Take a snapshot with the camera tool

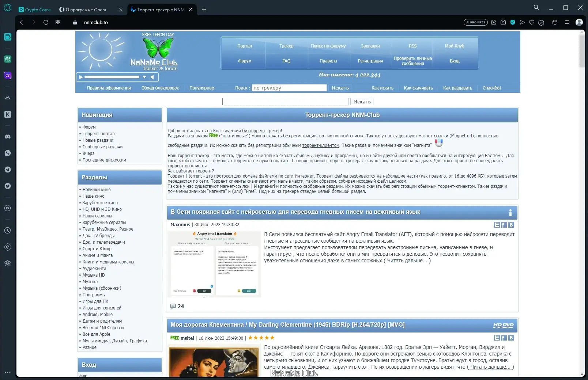pyautogui.click(x=503, y=22)
